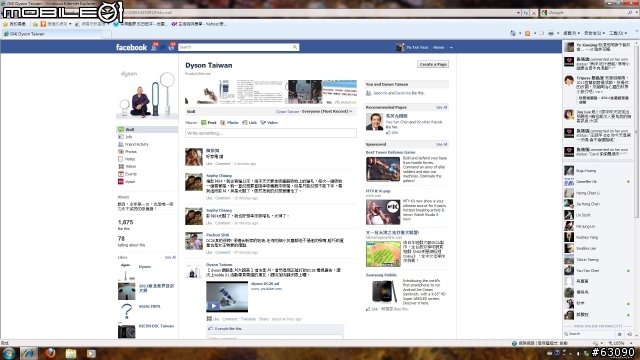Select the Photo share icon
Image resolution: width=640 pixels, height=360 pixels.
pyautogui.click(x=222, y=122)
